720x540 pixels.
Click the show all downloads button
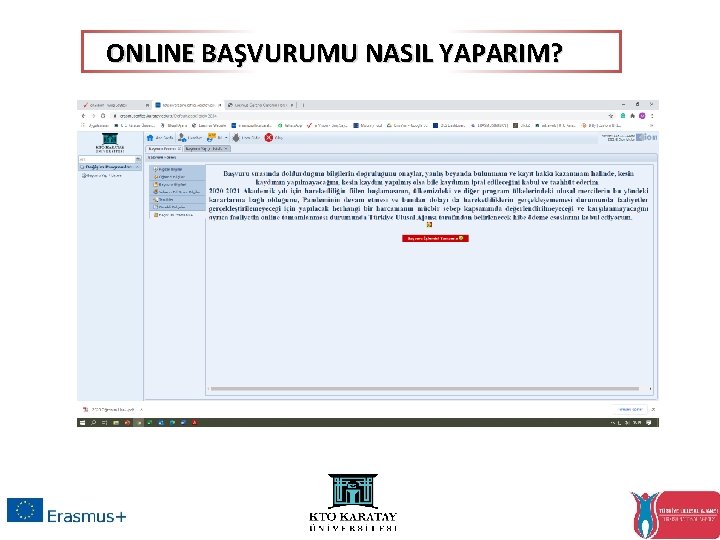point(630,409)
